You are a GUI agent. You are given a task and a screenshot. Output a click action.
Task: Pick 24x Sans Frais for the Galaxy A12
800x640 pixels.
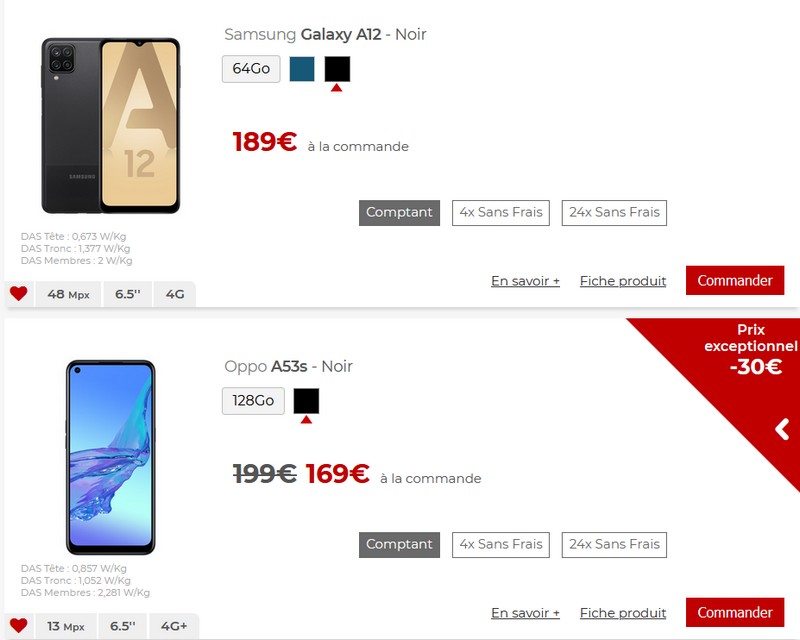(x=614, y=213)
